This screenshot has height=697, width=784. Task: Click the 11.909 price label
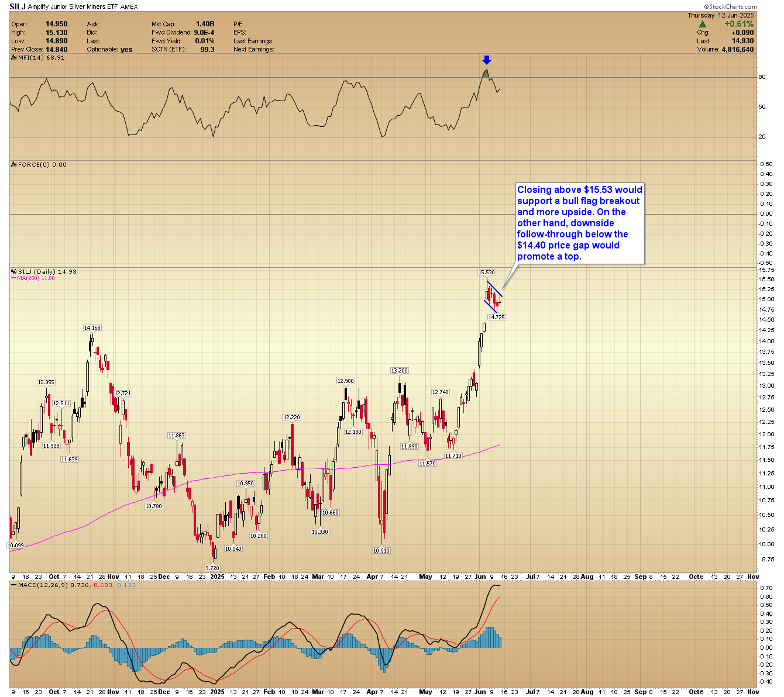51,446
